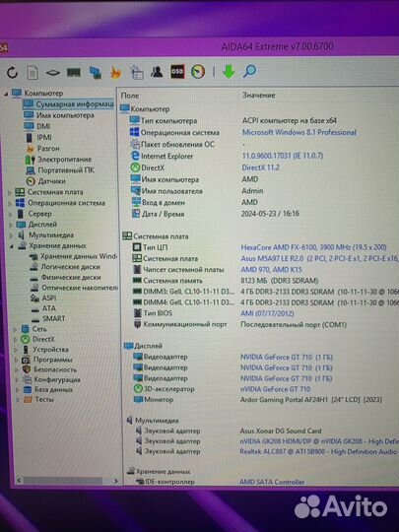Launch the system stability test flame icon

[x=116, y=72]
